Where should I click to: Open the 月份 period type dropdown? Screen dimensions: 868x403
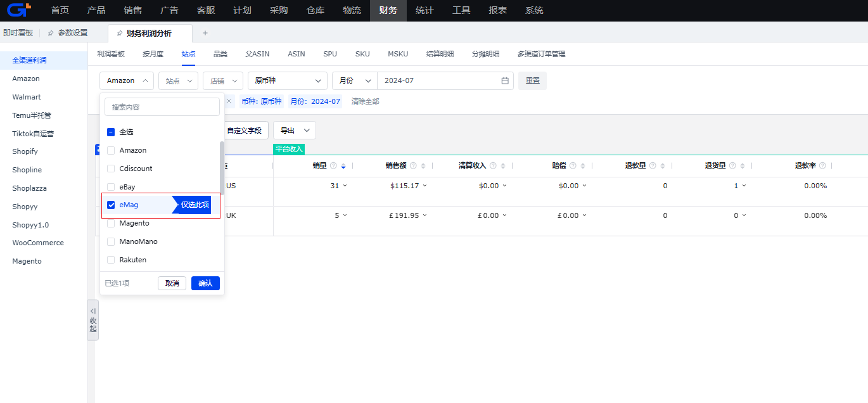point(355,80)
